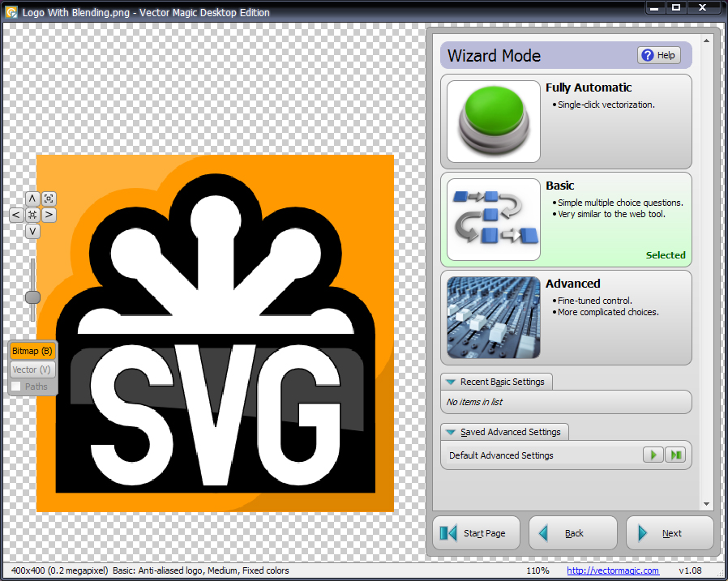Click the Basic mode flowchart image
The width and height of the screenshot is (728, 581).
click(494, 220)
